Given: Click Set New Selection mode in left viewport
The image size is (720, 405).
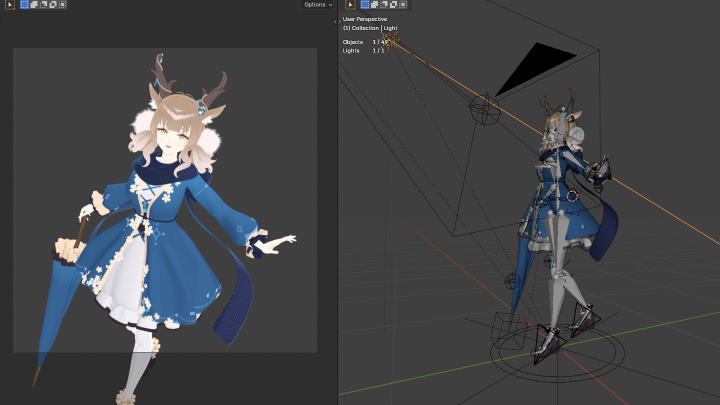Looking at the screenshot, I should [x=24, y=5].
